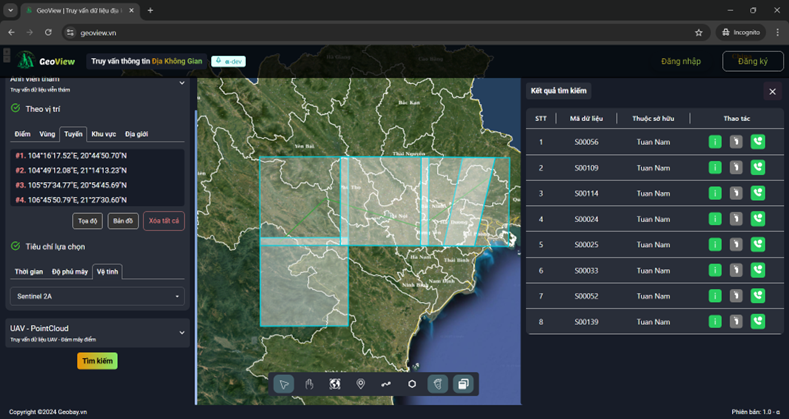Open the Sentinel 2A satellite dropdown
Viewport: 789px width, 419px height.
coord(97,296)
